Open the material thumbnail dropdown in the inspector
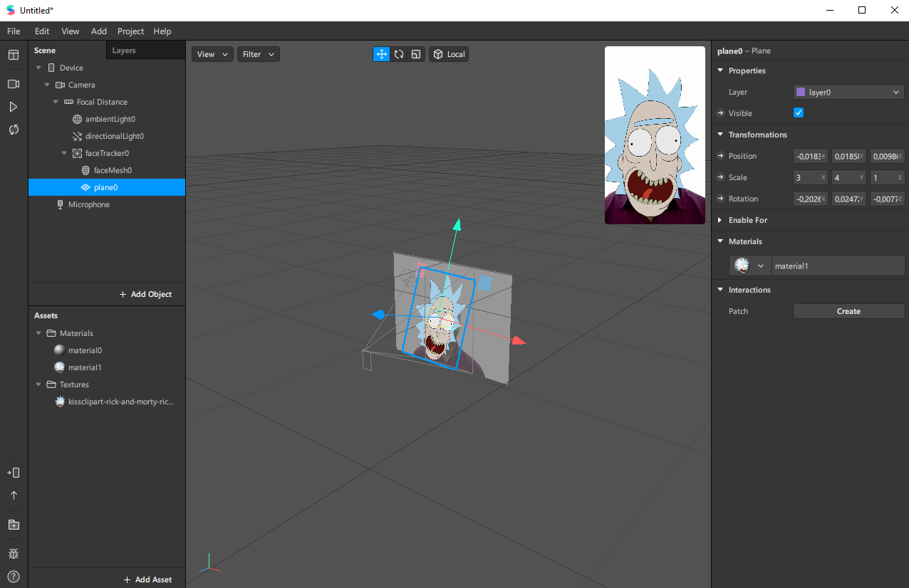 click(751, 266)
